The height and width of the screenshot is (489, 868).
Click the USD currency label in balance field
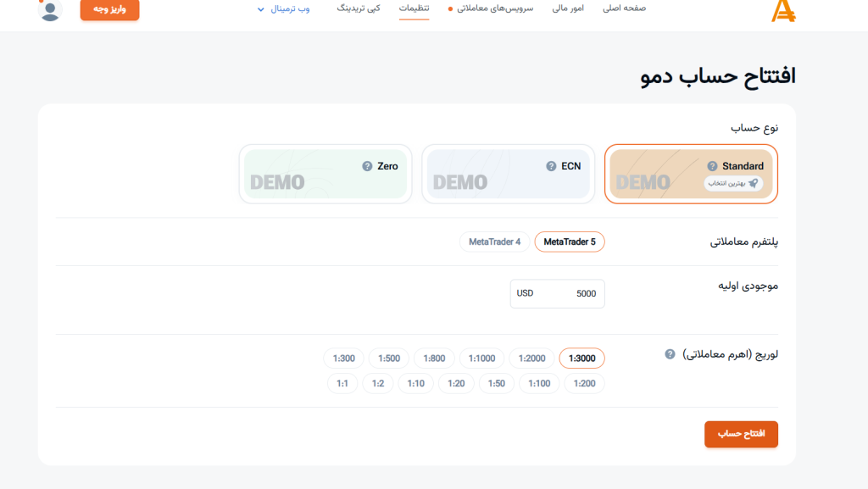525,293
